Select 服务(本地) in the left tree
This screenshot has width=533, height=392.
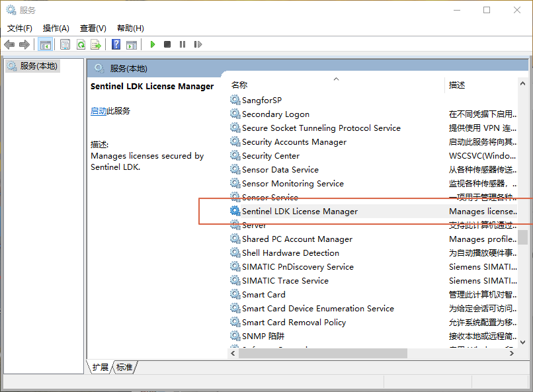tap(38, 66)
